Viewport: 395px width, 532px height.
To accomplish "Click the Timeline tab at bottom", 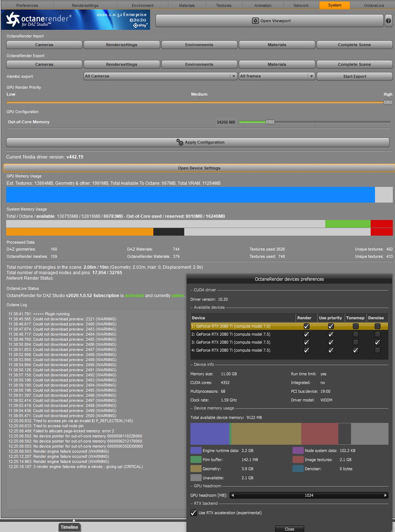I will (x=69, y=527).
